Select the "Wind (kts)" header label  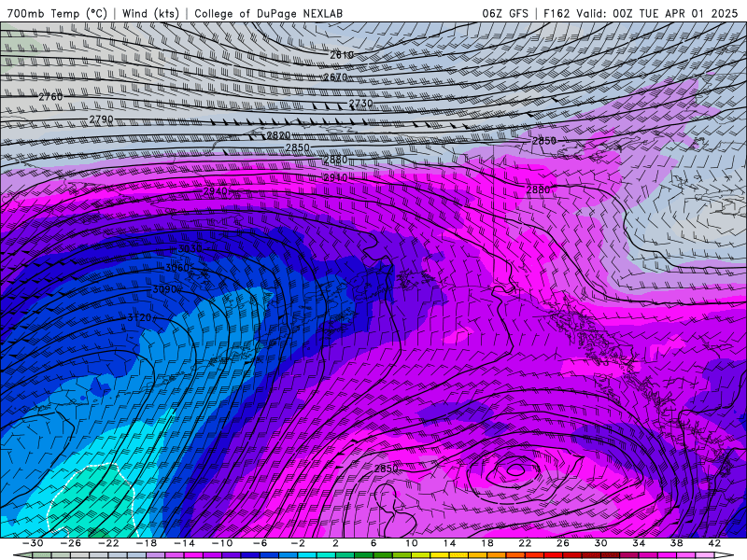pos(150,13)
